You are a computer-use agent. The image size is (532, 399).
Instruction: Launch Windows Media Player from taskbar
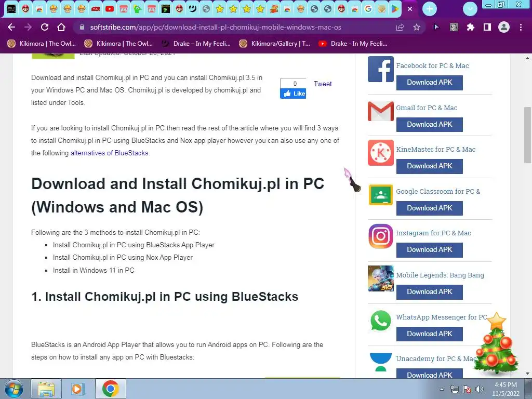pos(78,389)
